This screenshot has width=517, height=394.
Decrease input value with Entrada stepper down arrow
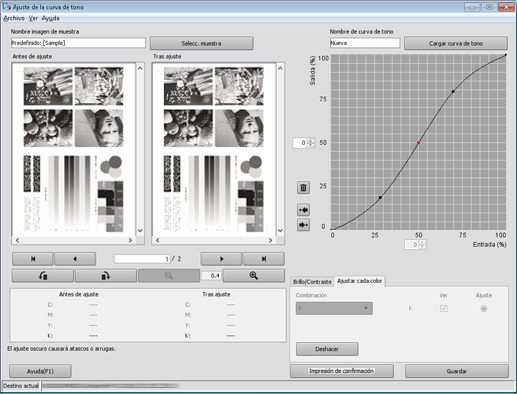pos(422,247)
